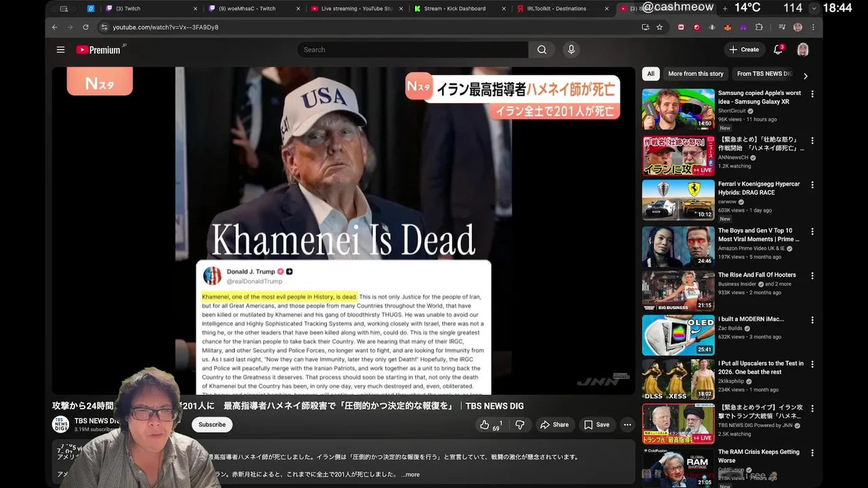Open Chrome profile avatar
The height and width of the screenshot is (488, 868).
tap(798, 27)
